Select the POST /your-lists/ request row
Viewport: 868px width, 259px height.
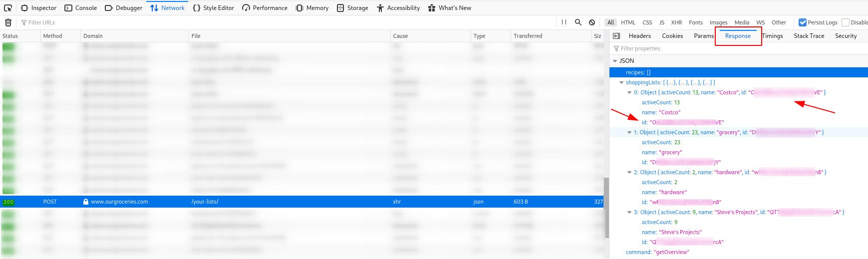299,202
